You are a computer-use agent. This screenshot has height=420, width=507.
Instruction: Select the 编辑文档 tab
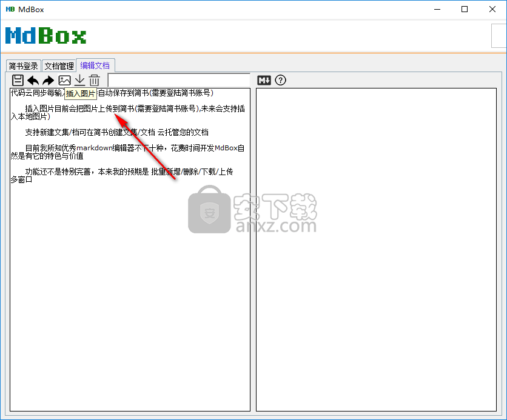[95, 65]
